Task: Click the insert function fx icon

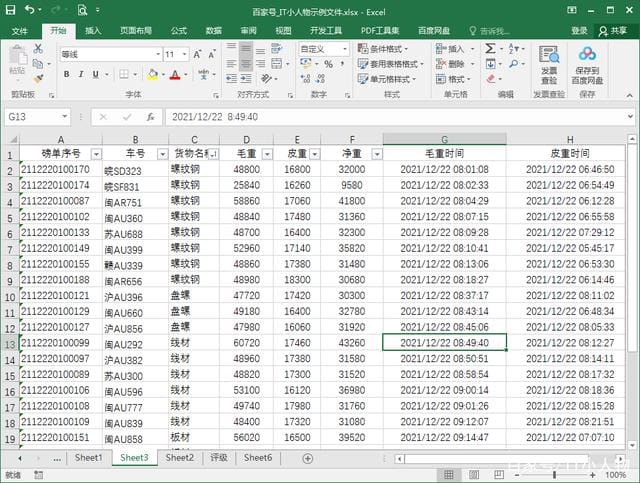Action: coord(149,117)
